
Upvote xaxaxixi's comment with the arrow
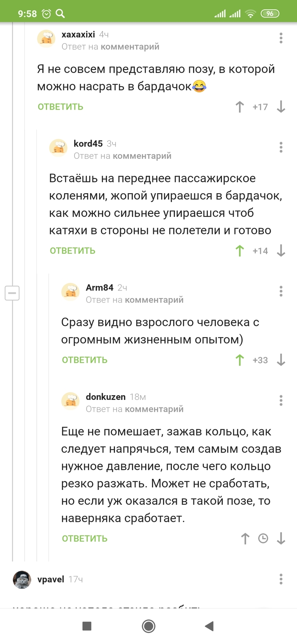(240, 107)
